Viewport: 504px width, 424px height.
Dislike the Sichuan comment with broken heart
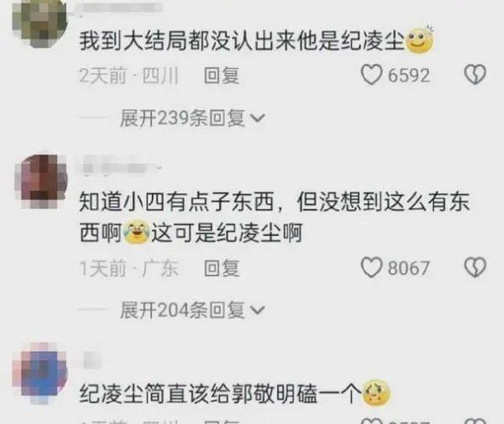pyautogui.click(x=475, y=75)
